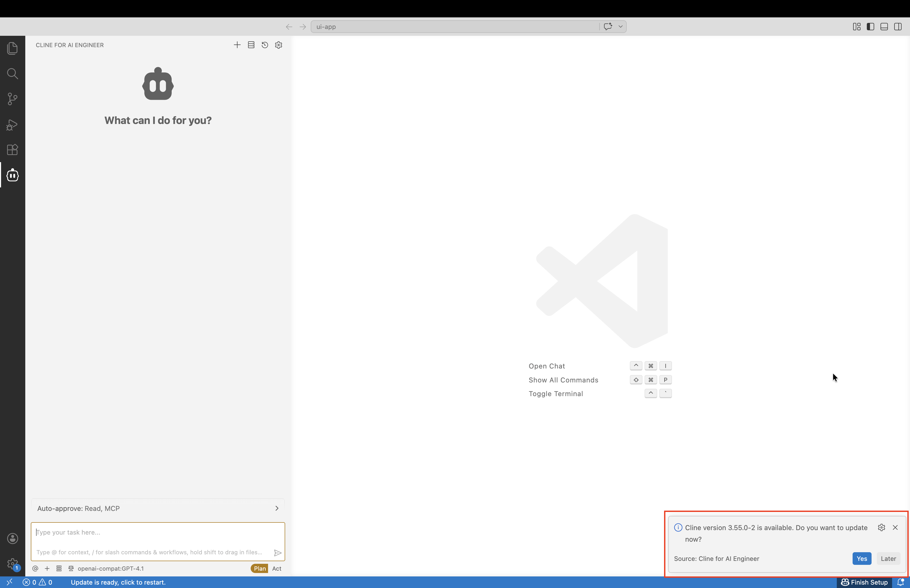Click Update is ready, click to restart
The height and width of the screenshot is (588, 910).
[x=119, y=582]
